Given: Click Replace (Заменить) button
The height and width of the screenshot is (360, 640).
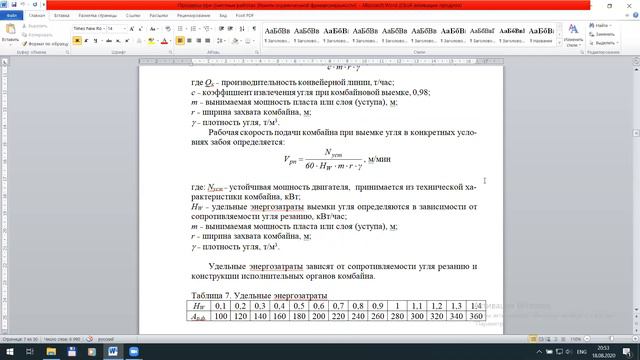Looking at the screenshot, I should (602, 34).
